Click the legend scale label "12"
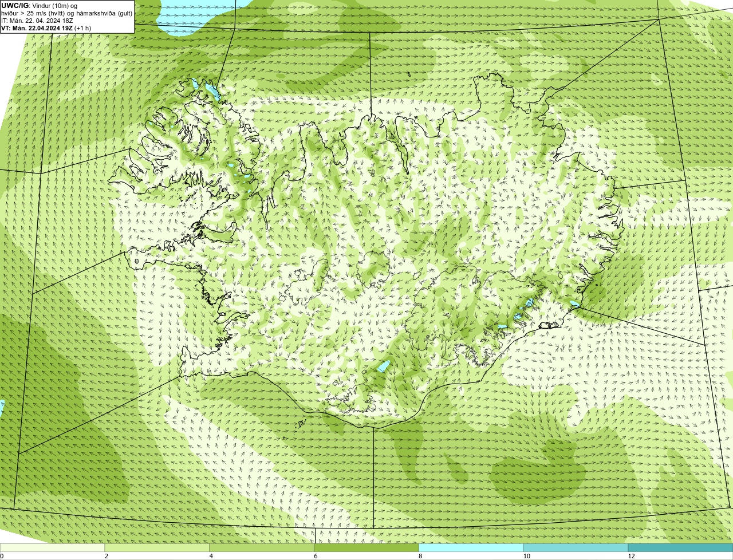 tap(631, 556)
